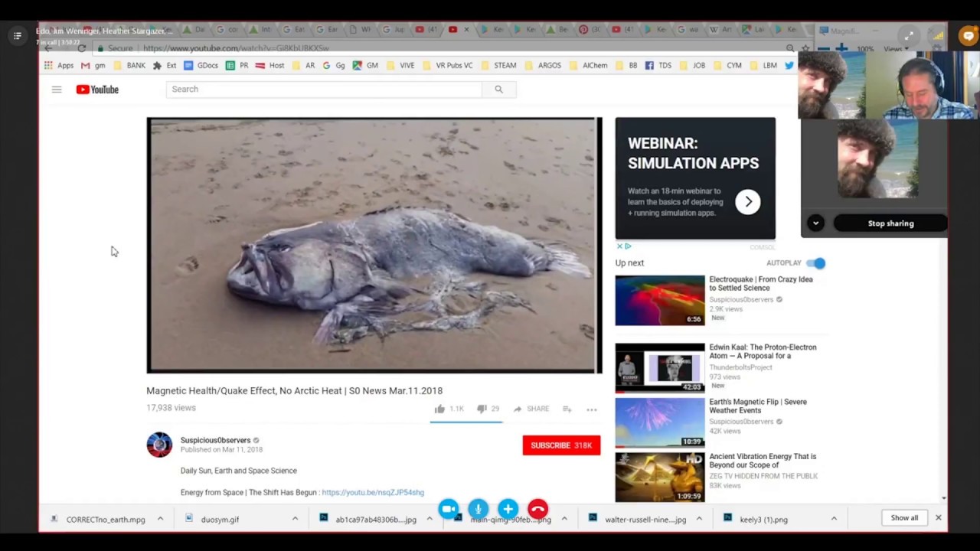Open the PR sheets bookmark
Screen dimensions: 980x551
[x=237, y=66]
